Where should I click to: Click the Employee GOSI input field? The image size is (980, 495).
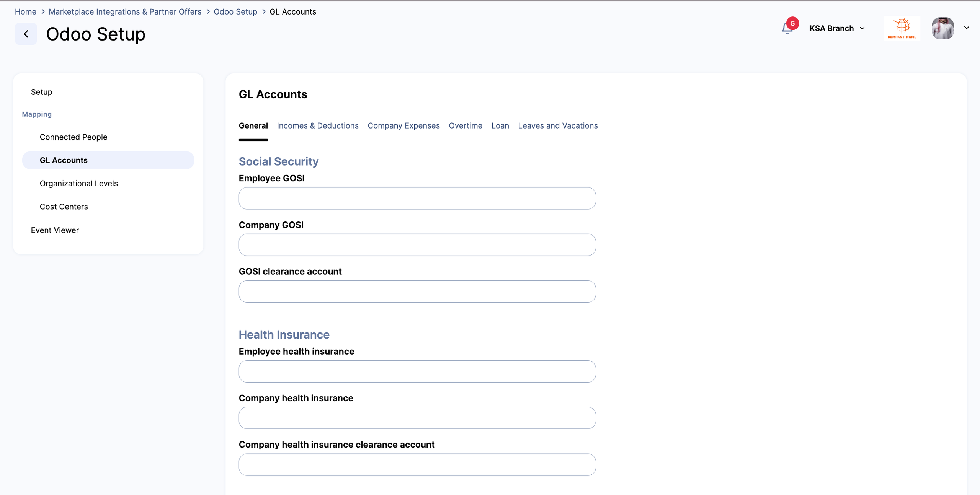click(417, 198)
